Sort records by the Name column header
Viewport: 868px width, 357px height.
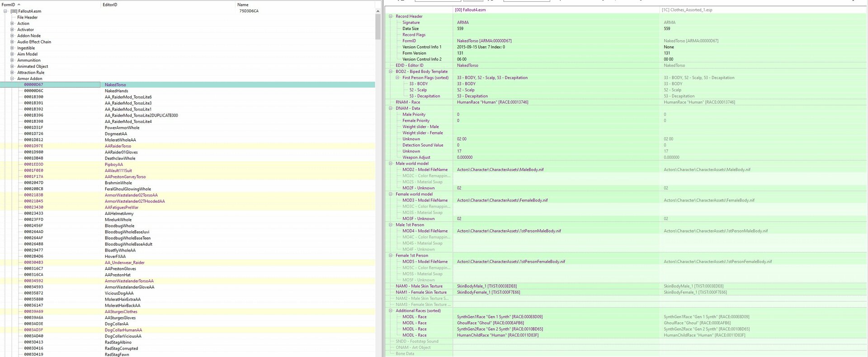coord(305,5)
